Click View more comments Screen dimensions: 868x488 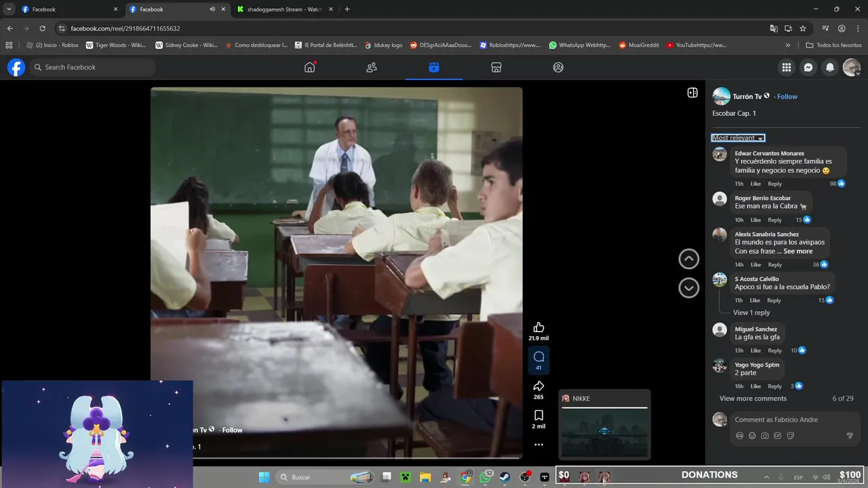pyautogui.click(x=753, y=399)
